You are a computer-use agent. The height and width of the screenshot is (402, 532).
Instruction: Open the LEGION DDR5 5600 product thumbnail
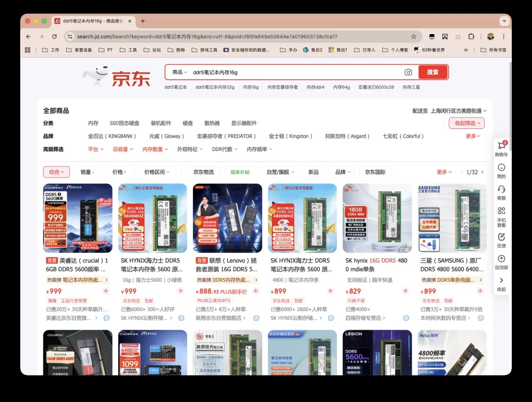pyautogui.click(x=377, y=352)
